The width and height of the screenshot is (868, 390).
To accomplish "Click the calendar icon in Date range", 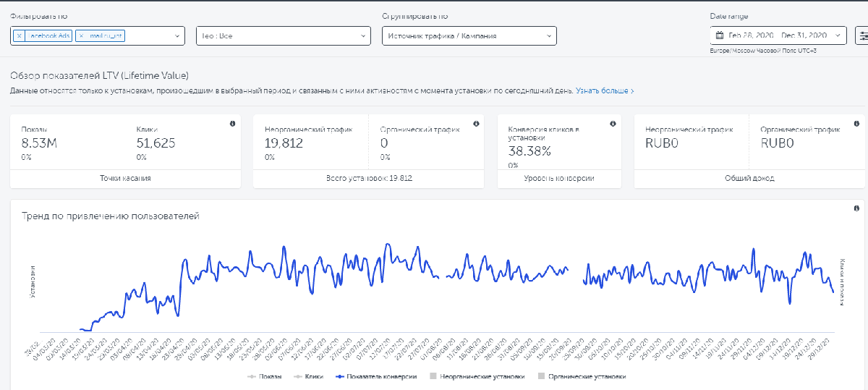I will pos(720,35).
